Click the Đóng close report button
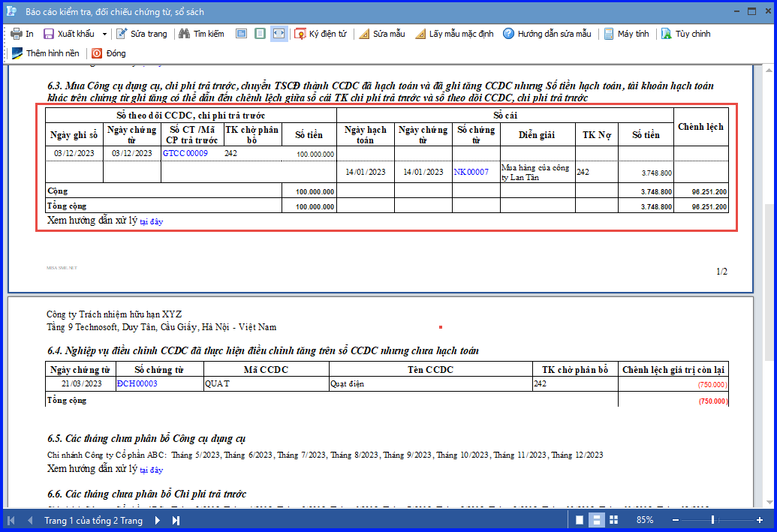 tap(109, 53)
